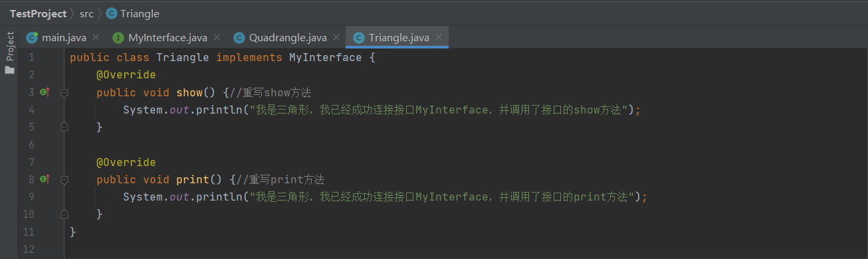Switch to the MyInterface.java tab
The width and height of the screenshot is (868, 259).
click(x=167, y=37)
